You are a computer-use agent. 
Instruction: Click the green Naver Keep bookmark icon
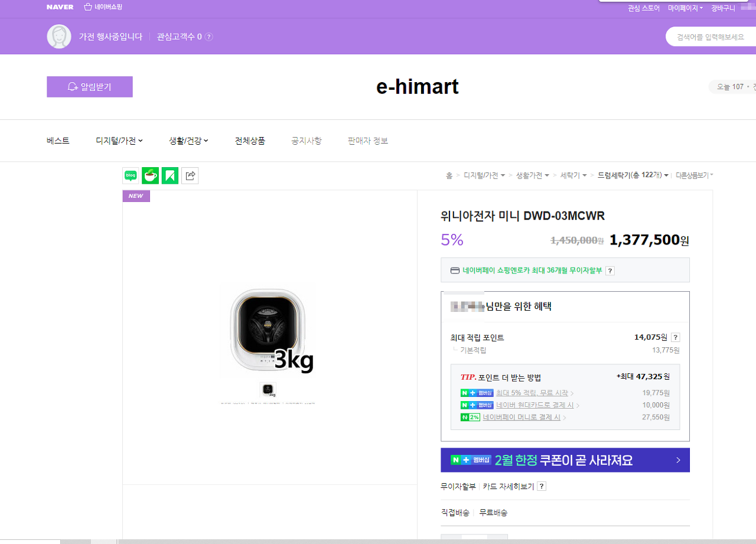170,175
